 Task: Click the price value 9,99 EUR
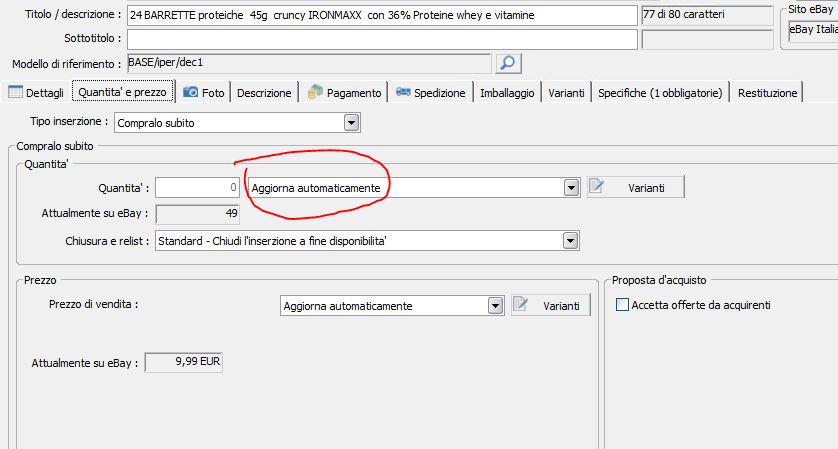tap(184, 362)
